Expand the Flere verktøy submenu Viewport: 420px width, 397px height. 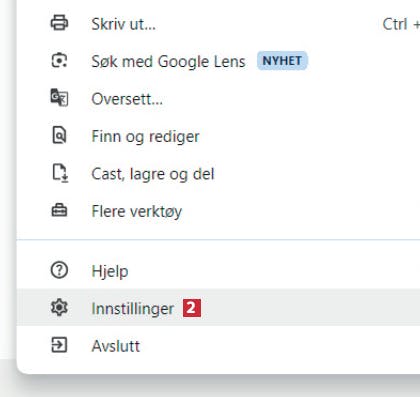[218, 211]
